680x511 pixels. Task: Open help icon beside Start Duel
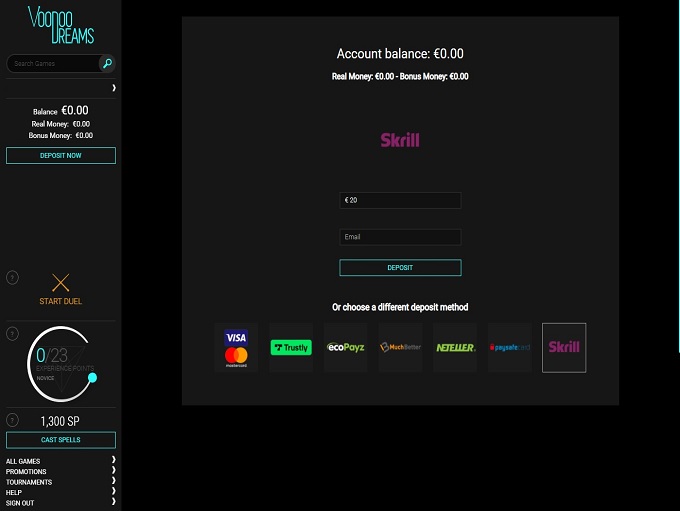[x=12, y=277]
